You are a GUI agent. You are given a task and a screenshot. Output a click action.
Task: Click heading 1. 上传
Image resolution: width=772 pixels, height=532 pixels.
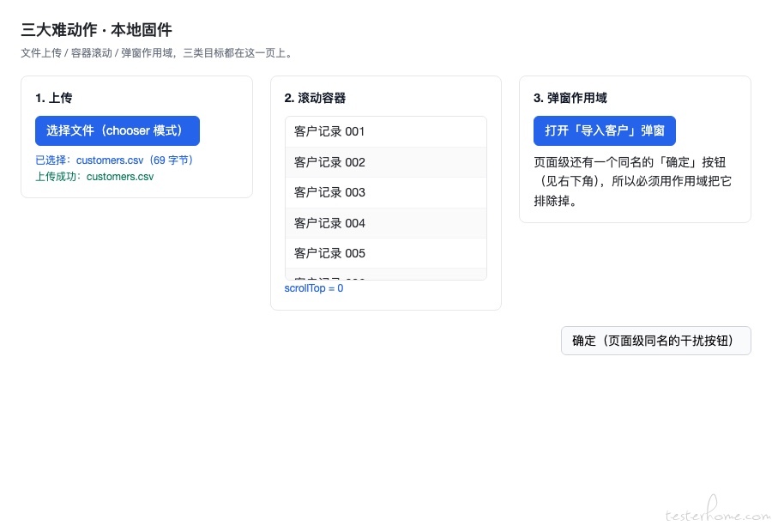(54, 98)
